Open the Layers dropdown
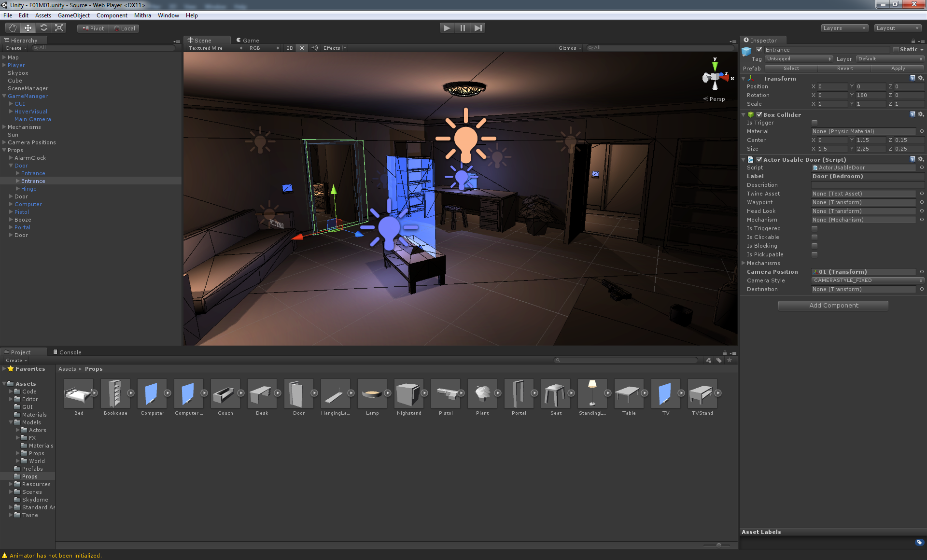The height and width of the screenshot is (560, 927). pos(844,28)
